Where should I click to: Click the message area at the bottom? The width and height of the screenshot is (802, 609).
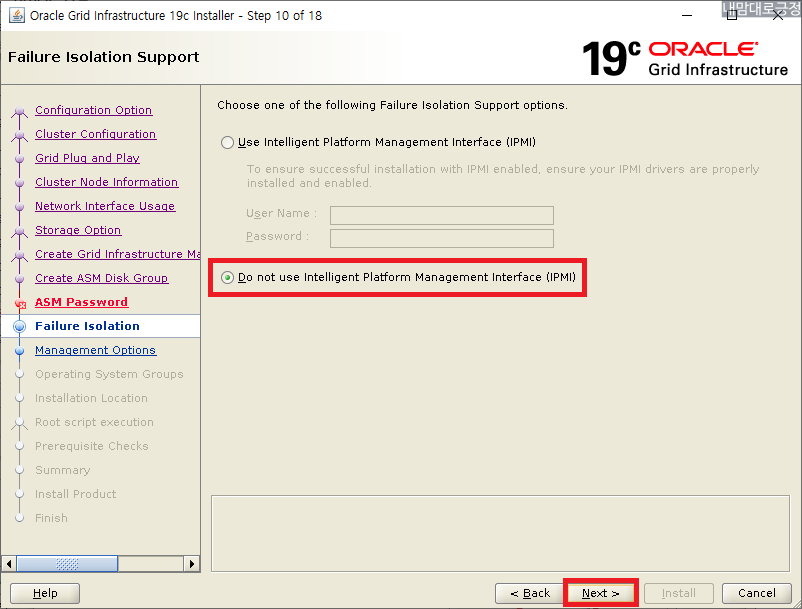500,533
